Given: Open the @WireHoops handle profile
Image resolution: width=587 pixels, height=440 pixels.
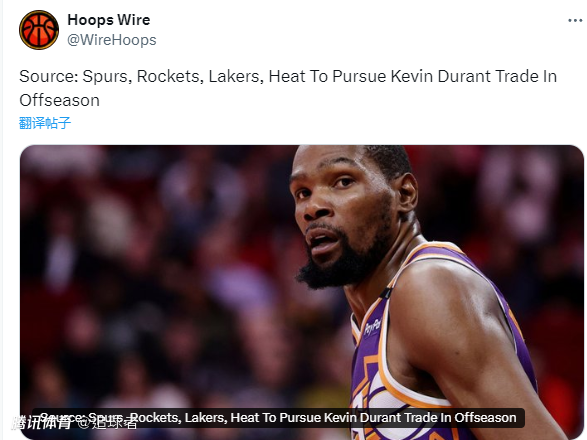Looking at the screenshot, I should (x=112, y=40).
